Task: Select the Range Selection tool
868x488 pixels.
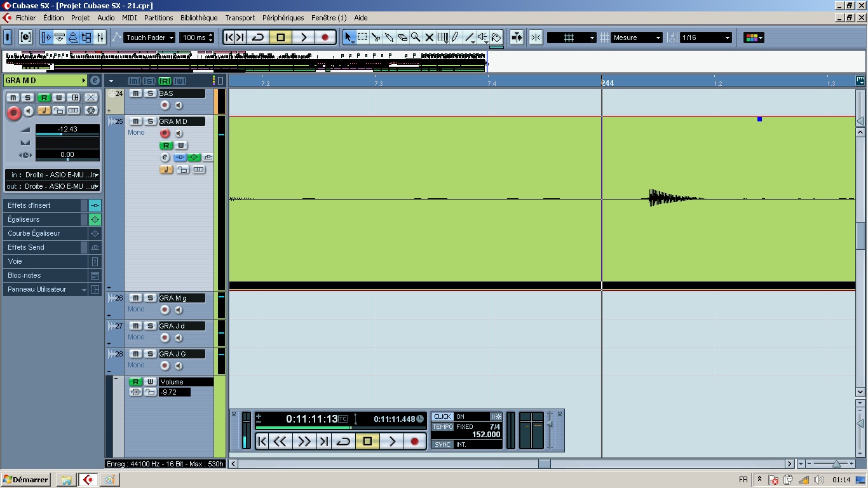Action: point(362,37)
